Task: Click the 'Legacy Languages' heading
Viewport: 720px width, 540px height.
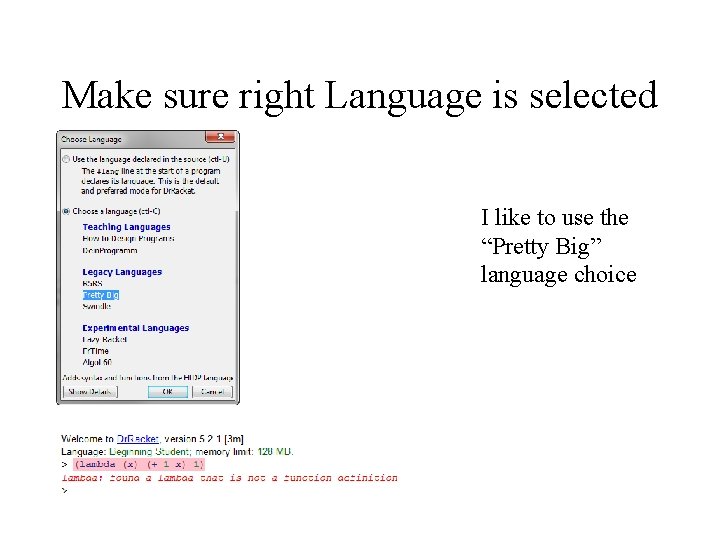Action: point(122,272)
